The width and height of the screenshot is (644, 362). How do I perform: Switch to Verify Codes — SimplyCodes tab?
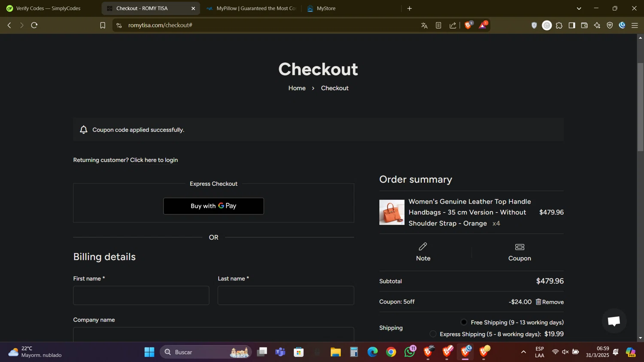(x=48, y=9)
